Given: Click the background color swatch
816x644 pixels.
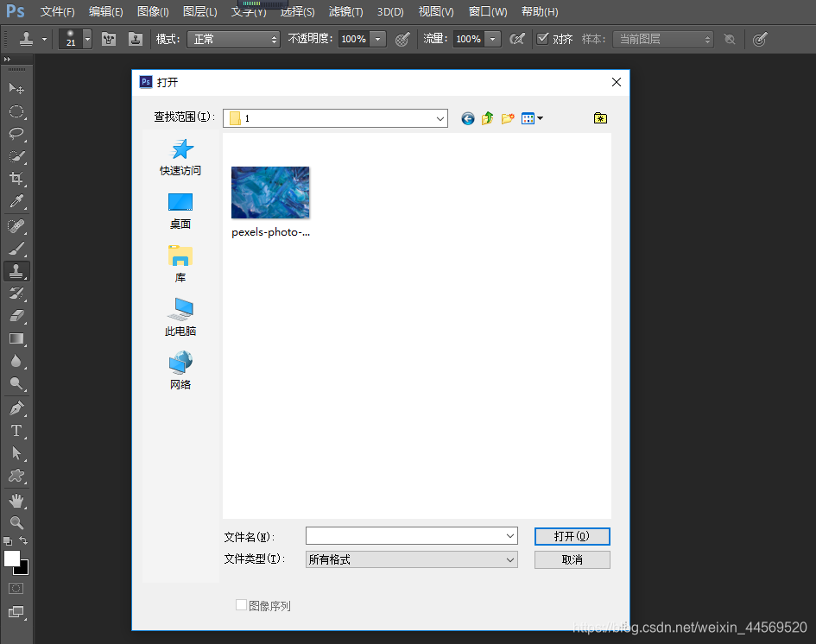Looking at the screenshot, I should click(24, 568).
